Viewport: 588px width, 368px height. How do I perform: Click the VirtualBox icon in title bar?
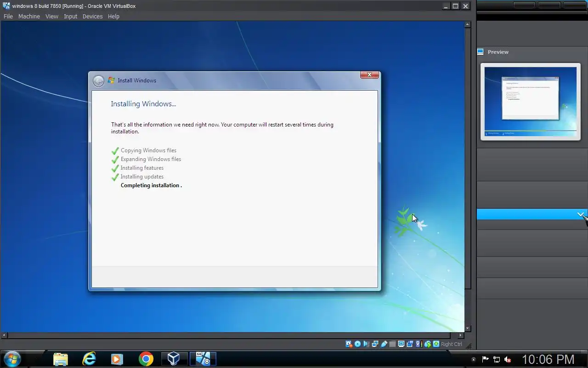pos(6,6)
